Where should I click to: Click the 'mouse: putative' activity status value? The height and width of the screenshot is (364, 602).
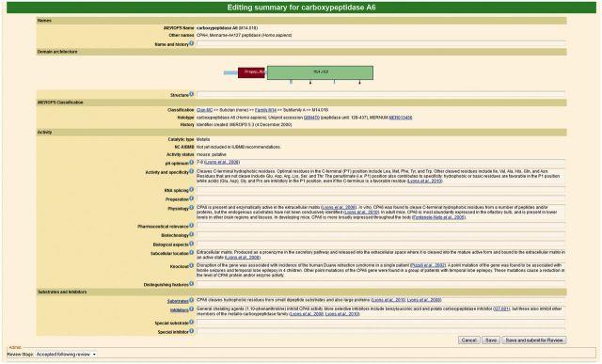[x=212, y=154]
